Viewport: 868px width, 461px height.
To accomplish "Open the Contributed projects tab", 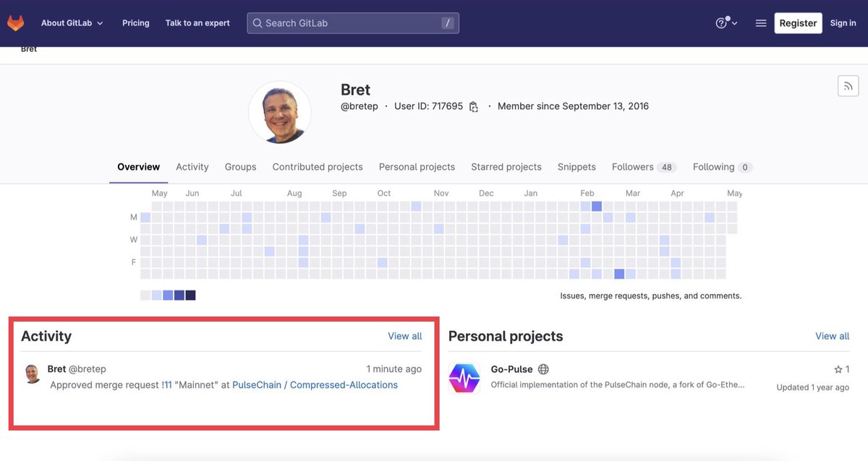I will coord(318,167).
